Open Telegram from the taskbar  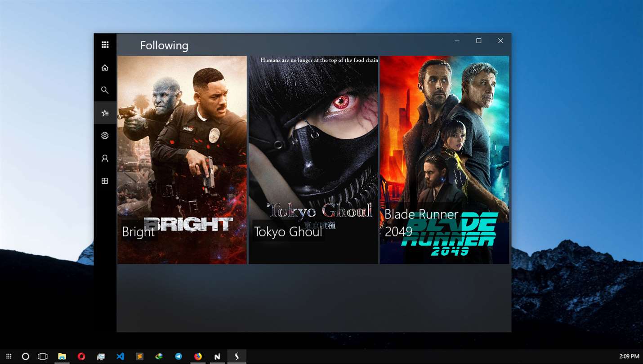pyautogui.click(x=179, y=356)
